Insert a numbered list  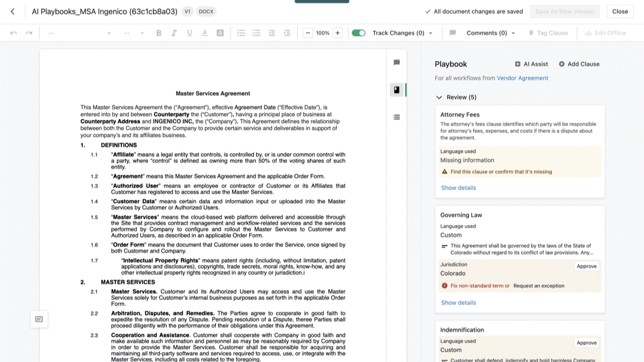(x=257, y=33)
